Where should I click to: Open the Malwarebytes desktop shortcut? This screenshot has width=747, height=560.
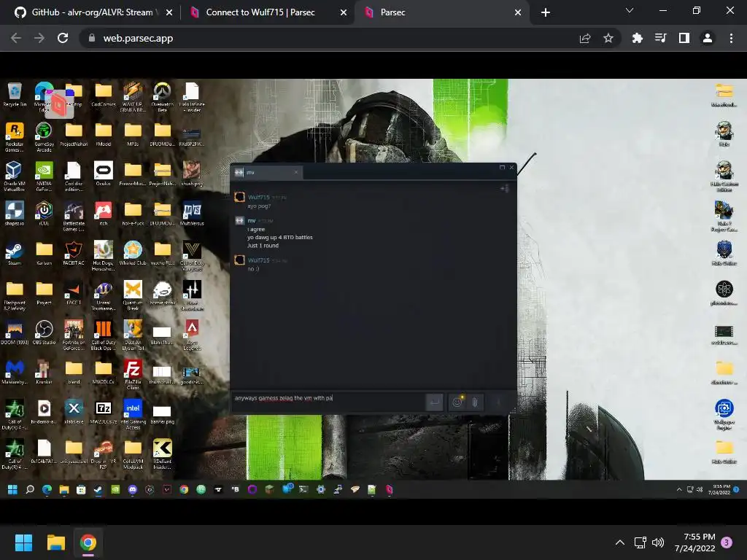[x=15, y=372]
